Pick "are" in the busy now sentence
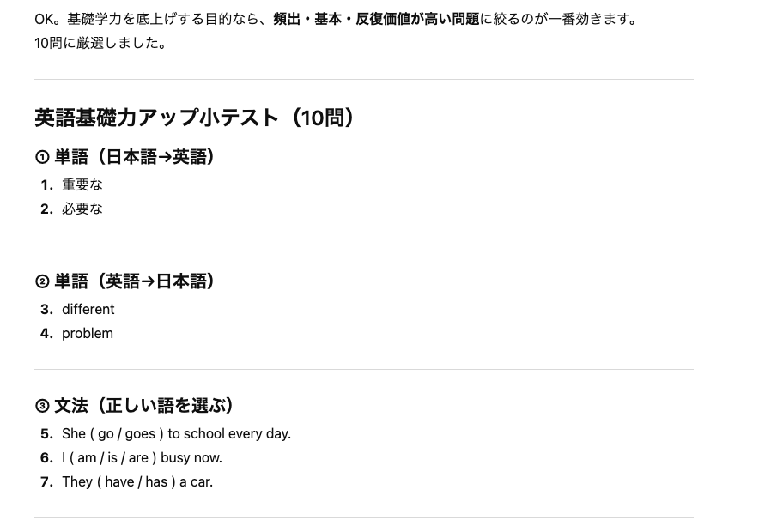Viewport: 765px width, 532px height. pos(138,458)
